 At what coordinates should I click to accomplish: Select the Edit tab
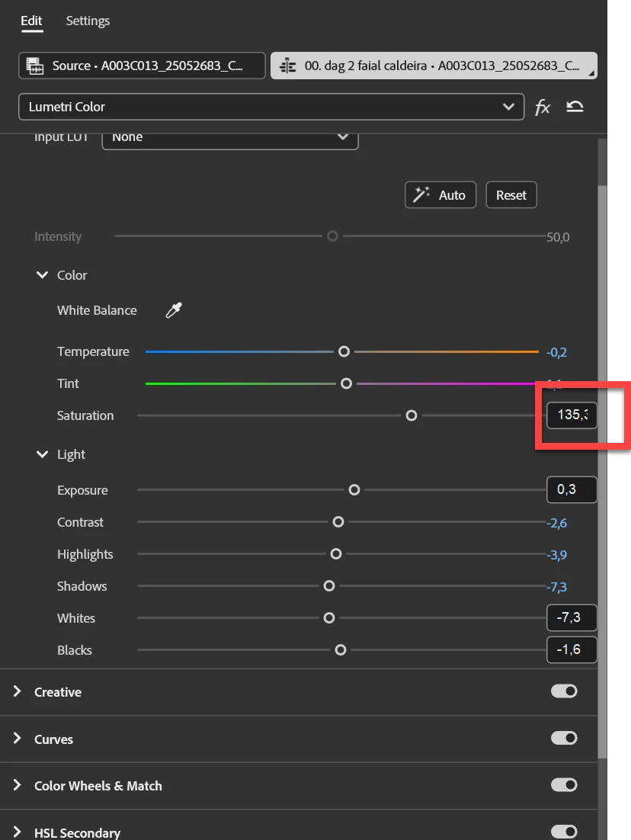tap(31, 21)
